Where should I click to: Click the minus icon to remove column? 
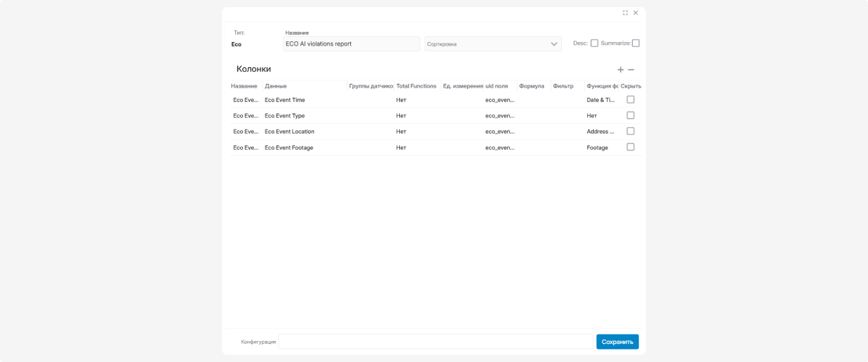631,70
